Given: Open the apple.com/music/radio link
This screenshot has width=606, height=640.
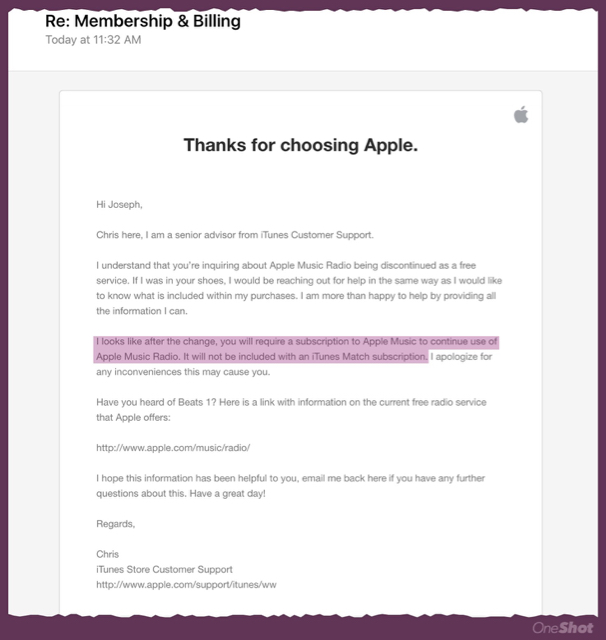Looking at the screenshot, I should coord(172,447).
